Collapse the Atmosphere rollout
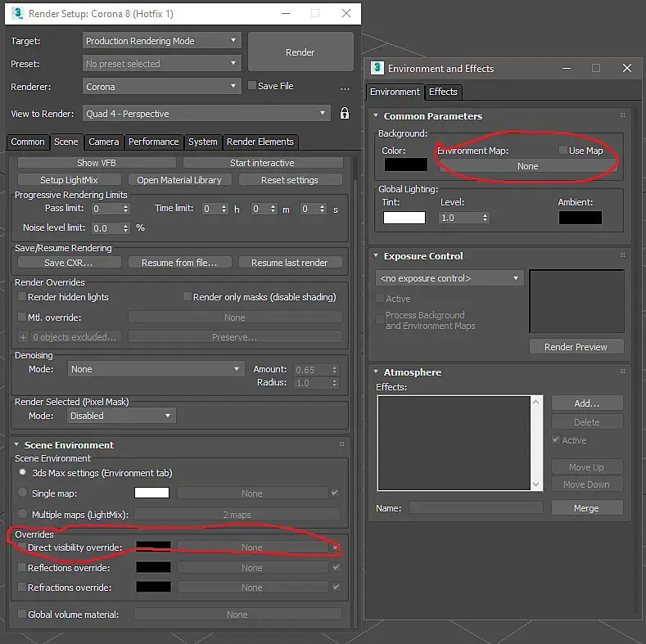646x644 pixels. [376, 372]
